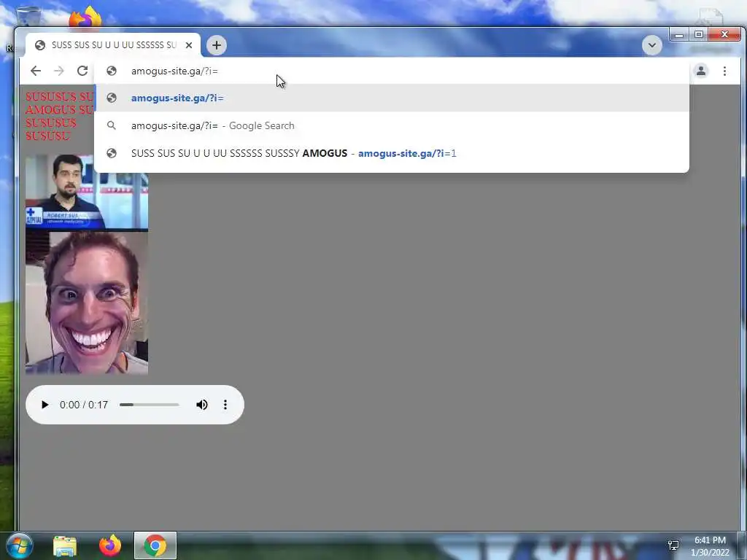The image size is (747, 560).
Task: Click the globe icon in address bar
Action: pos(112,71)
